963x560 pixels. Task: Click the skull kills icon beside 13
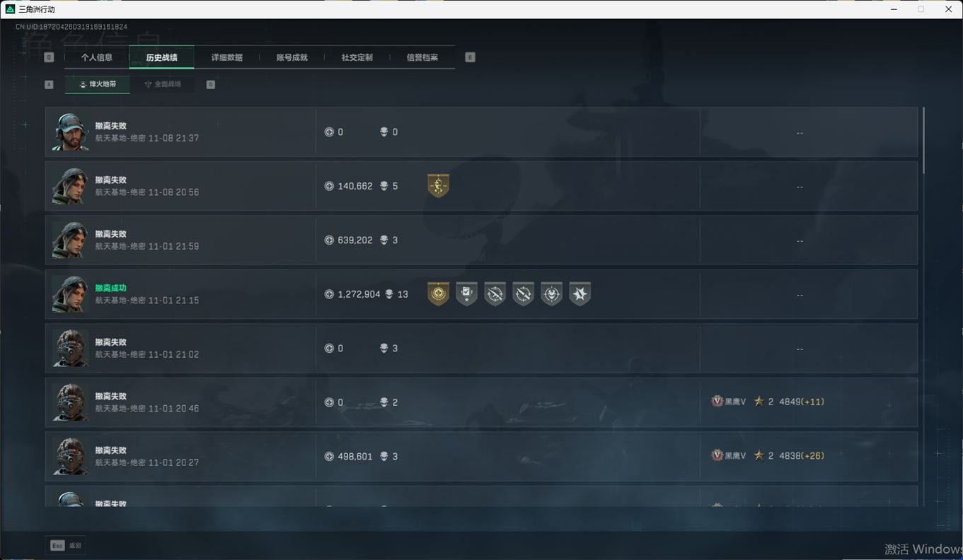pyautogui.click(x=389, y=294)
